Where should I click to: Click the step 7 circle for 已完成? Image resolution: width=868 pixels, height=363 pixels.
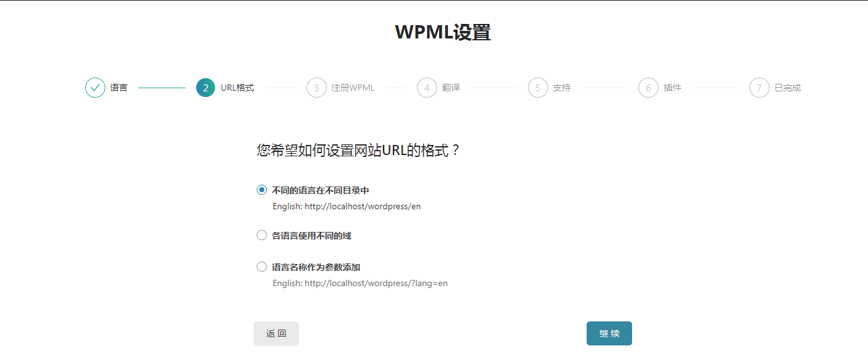tap(759, 88)
